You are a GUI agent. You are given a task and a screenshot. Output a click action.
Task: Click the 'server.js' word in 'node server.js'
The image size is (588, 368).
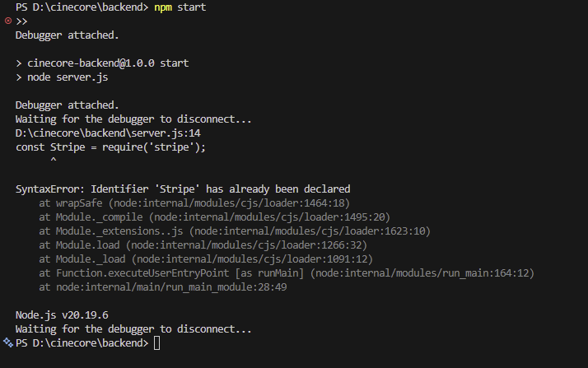82,77
